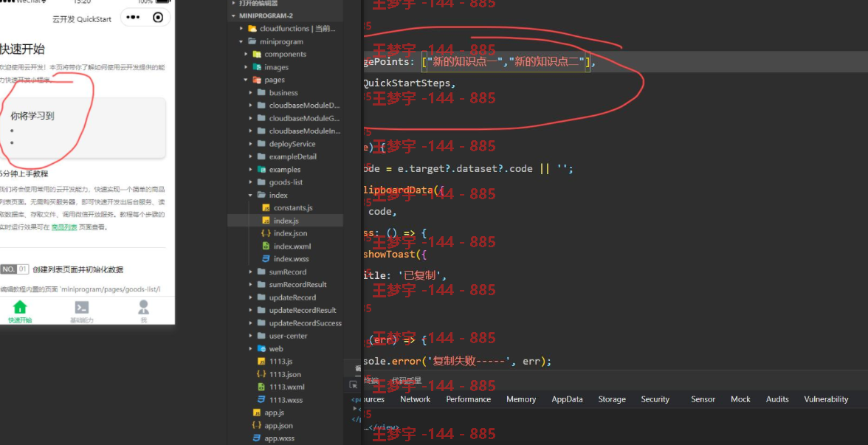868x445 pixels.
Task: Click the app.js file icon
Action: [257, 413]
